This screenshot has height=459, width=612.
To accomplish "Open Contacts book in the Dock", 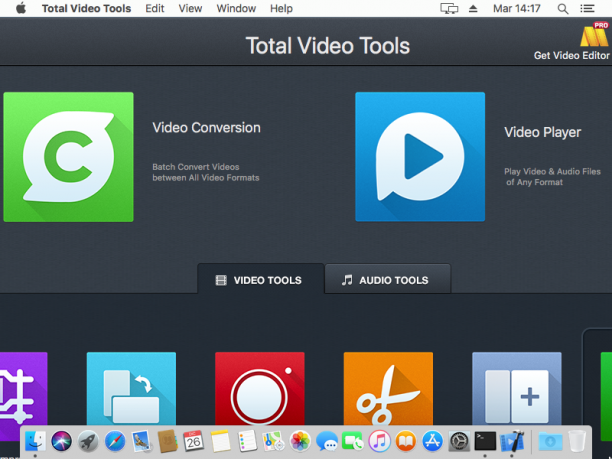I will pos(167,441).
